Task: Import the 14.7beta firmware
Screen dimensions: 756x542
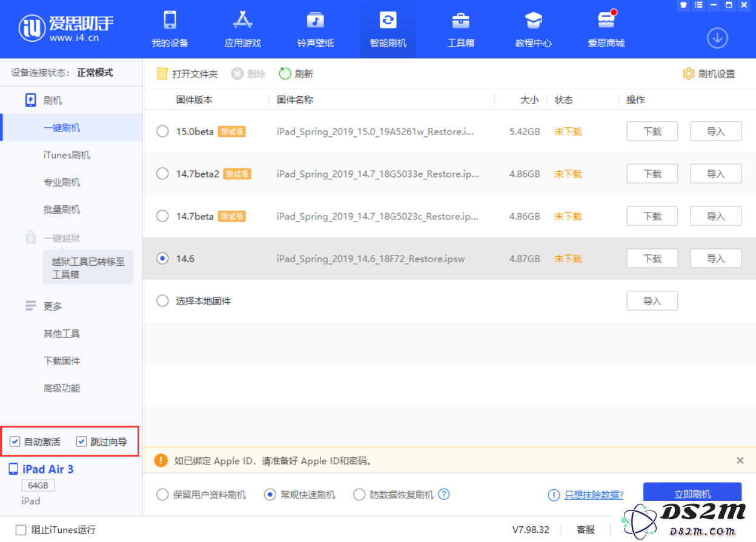Action: 716,216
